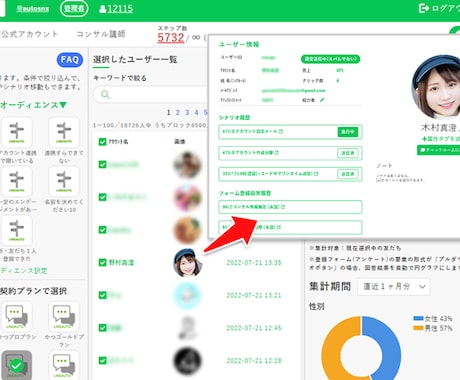Uncheck the checkbox for 野村真澄

tap(102, 262)
